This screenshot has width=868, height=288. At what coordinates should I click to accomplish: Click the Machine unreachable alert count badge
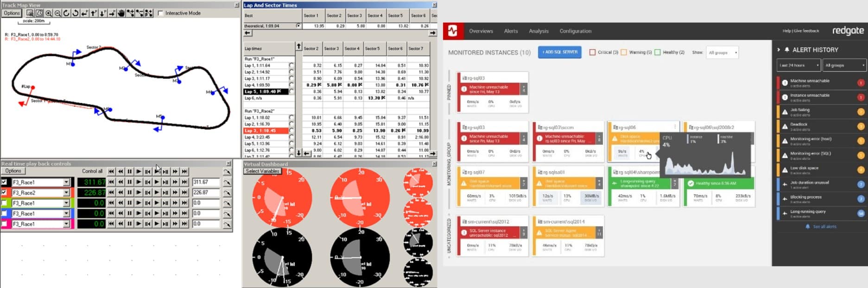[x=861, y=83]
